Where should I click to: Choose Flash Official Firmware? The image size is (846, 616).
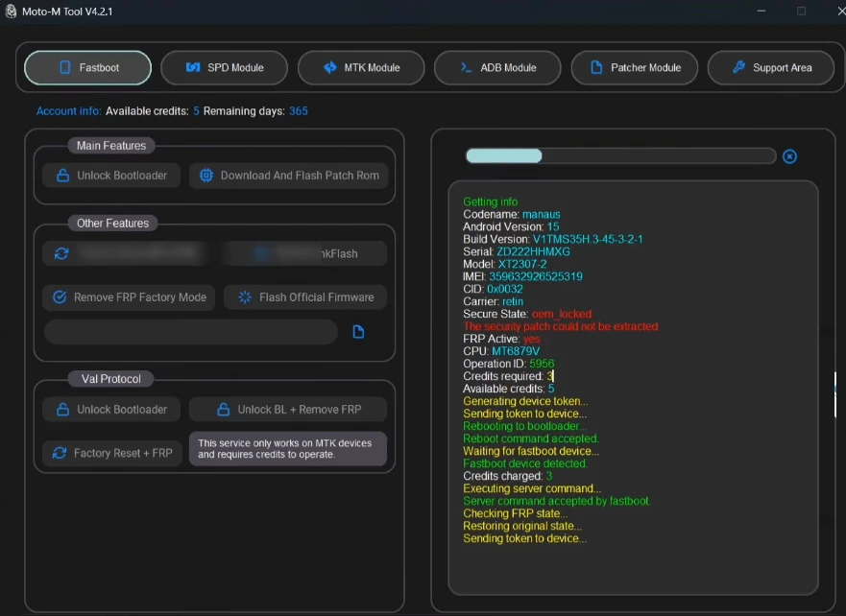[x=305, y=297]
